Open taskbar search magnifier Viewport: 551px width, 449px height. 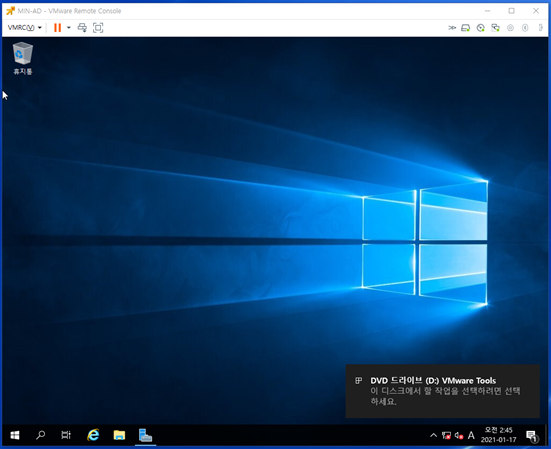(40, 435)
